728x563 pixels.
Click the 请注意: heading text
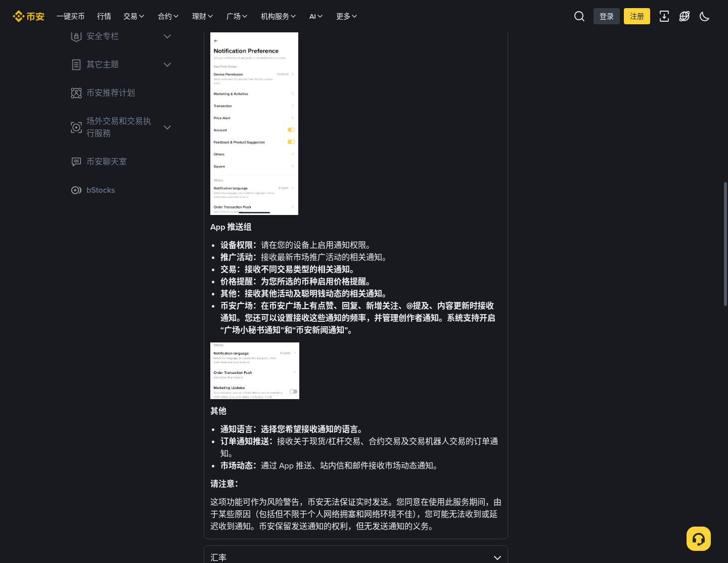point(224,484)
